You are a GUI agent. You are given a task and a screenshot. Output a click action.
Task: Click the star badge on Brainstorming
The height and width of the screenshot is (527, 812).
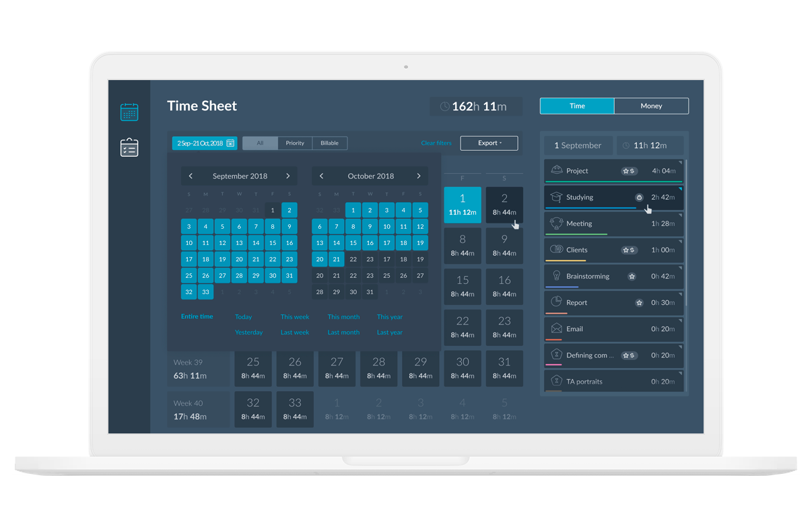click(632, 277)
